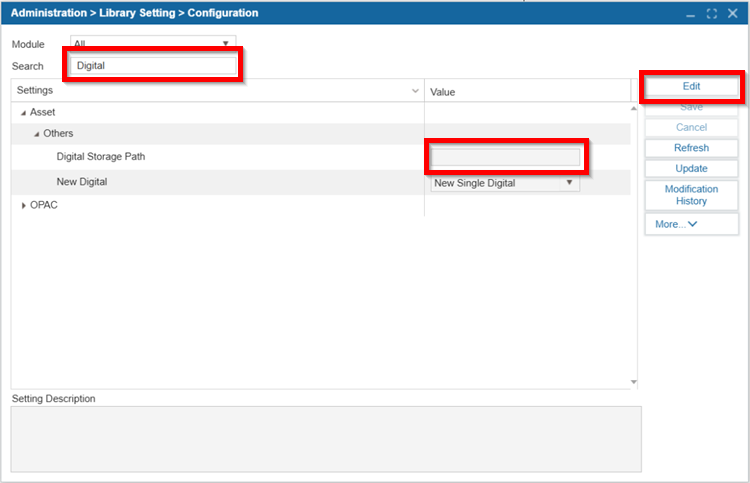The height and width of the screenshot is (483, 750).
Task: Open the Settings column header menu chevron
Action: 415,90
